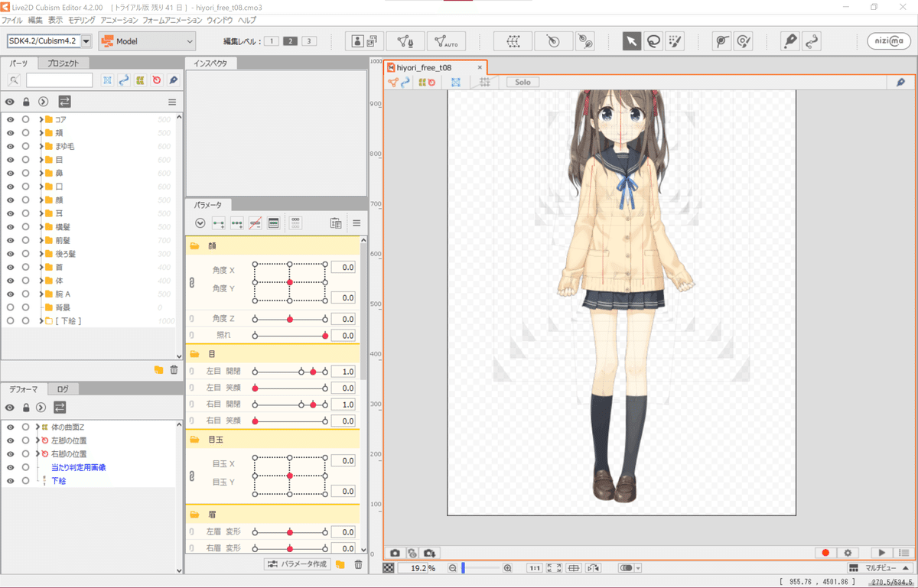Zoom out on the canvas

[453, 568]
